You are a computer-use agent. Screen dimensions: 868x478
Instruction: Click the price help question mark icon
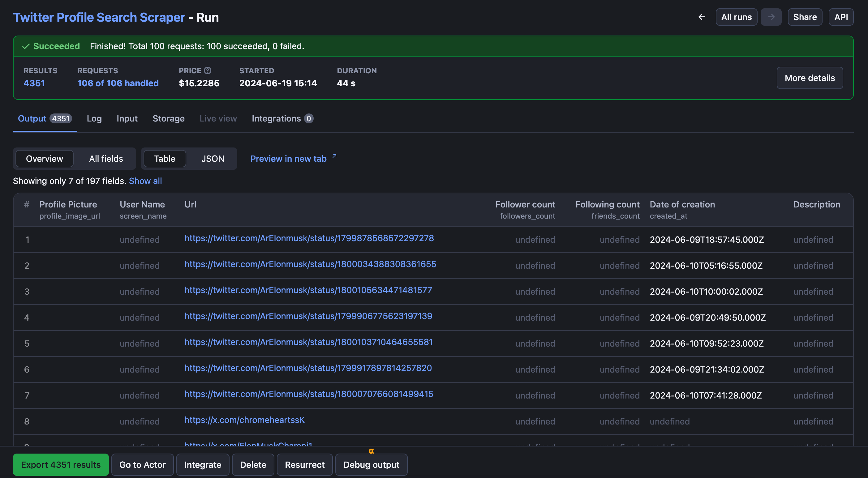[208, 70]
